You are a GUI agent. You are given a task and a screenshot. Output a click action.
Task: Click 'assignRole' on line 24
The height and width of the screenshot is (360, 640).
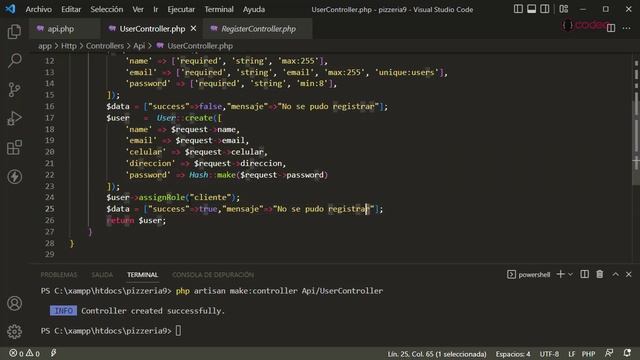(162, 198)
